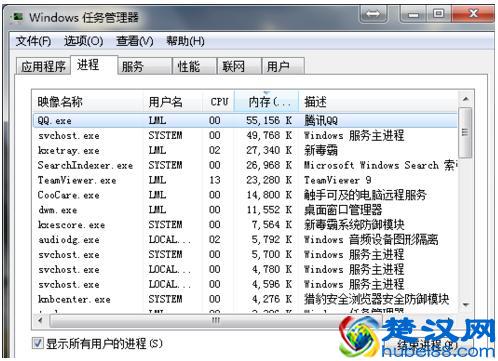Close the Task Manager window
Viewport: 498px width, 361px height.
click(x=473, y=14)
